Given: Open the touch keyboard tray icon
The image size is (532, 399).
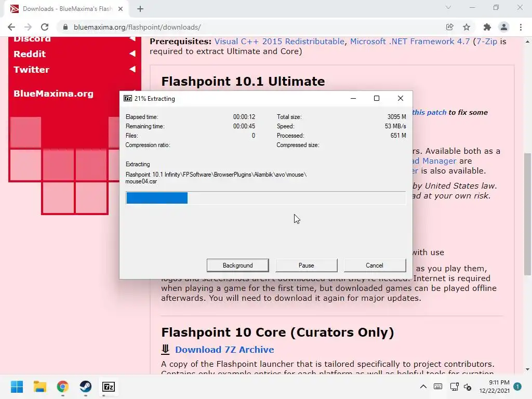Looking at the screenshot, I should coord(438,387).
